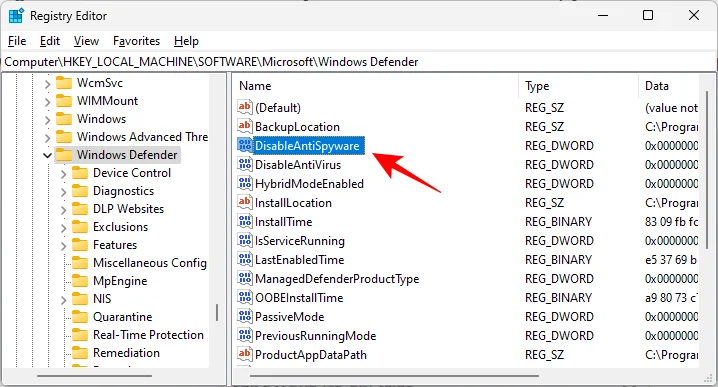This screenshot has width=718, height=387.
Task: Click the BackupLocation string value icon
Action: coord(245,126)
